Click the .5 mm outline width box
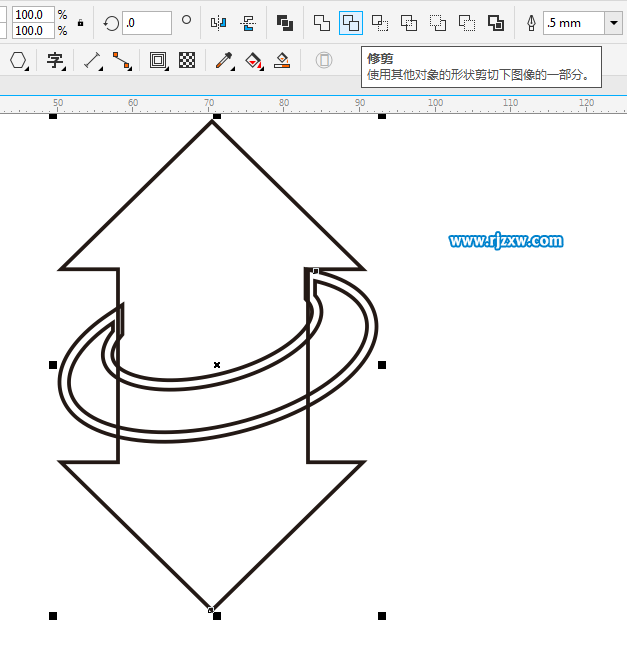Viewport: 627px width, 663px height. [574, 23]
